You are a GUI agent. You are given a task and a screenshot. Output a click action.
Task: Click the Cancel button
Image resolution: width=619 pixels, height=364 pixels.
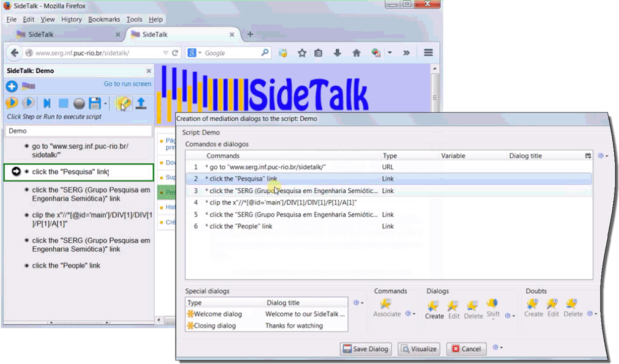coord(466,349)
